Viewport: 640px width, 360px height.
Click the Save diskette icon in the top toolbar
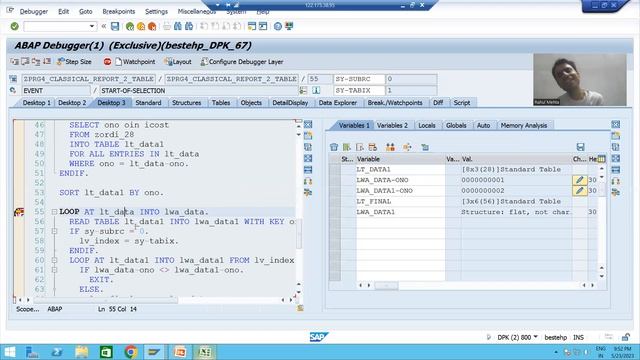(x=115, y=27)
